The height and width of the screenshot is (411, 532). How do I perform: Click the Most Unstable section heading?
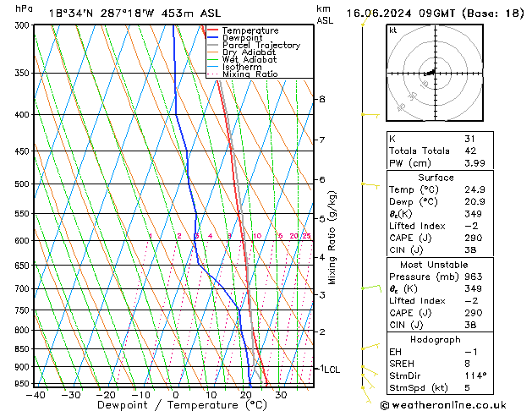[436, 264]
